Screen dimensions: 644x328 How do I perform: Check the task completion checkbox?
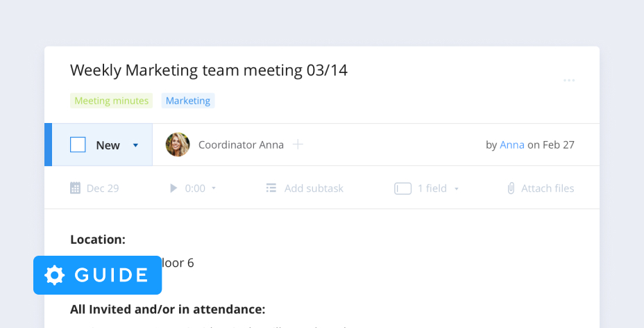click(x=78, y=145)
